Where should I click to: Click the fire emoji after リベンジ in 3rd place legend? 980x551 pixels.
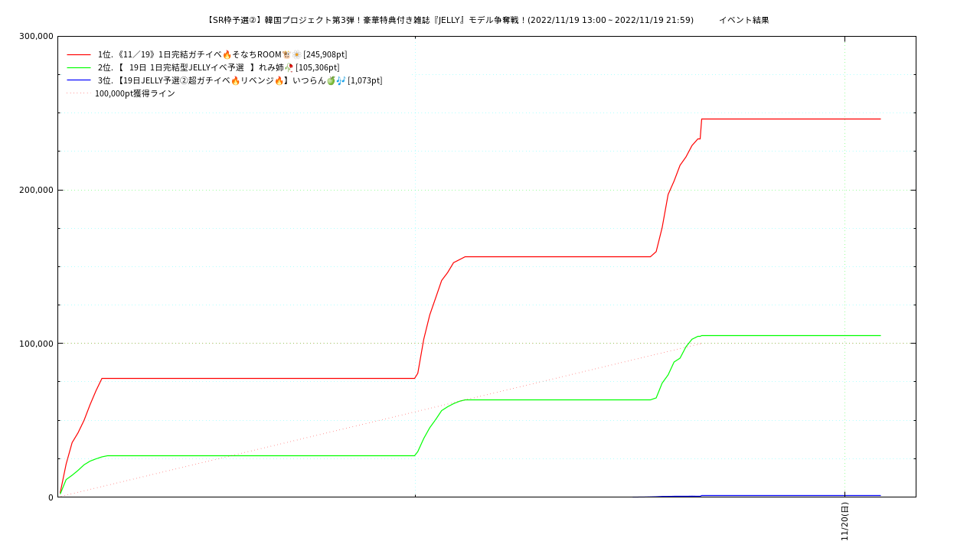(x=279, y=80)
